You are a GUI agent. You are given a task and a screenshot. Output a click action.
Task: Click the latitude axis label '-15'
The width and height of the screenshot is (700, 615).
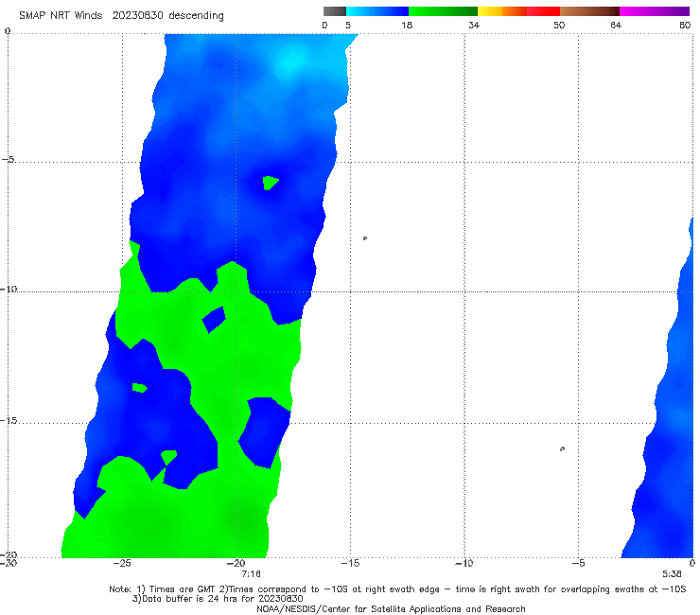pos(9,420)
